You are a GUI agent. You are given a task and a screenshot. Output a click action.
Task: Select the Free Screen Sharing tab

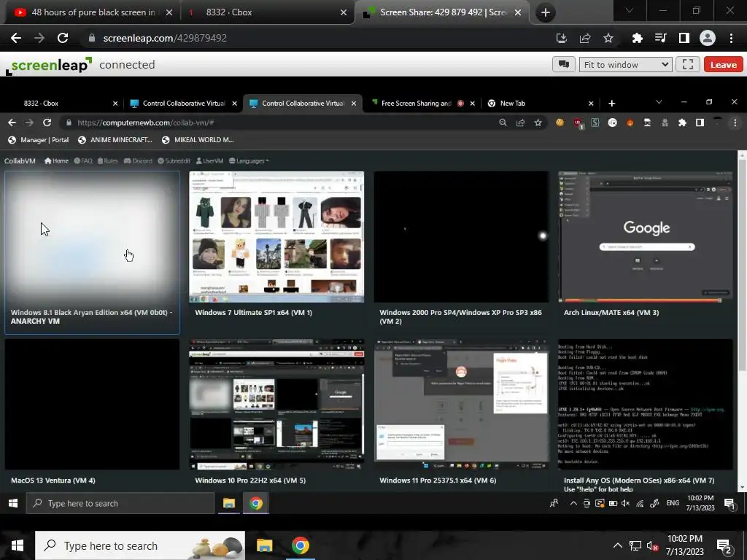pyautogui.click(x=415, y=103)
